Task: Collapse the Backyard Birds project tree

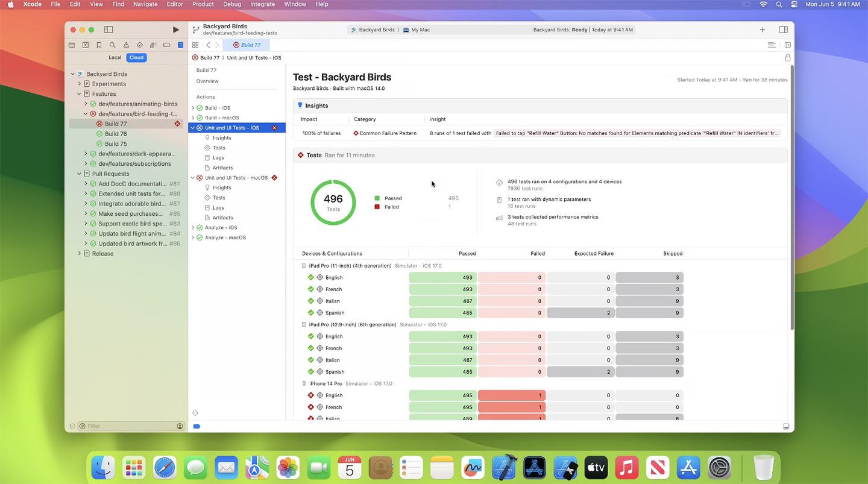Action: point(73,74)
